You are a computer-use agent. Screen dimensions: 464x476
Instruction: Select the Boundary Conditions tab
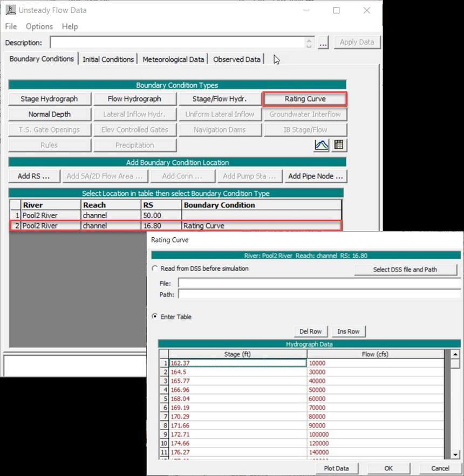(42, 59)
